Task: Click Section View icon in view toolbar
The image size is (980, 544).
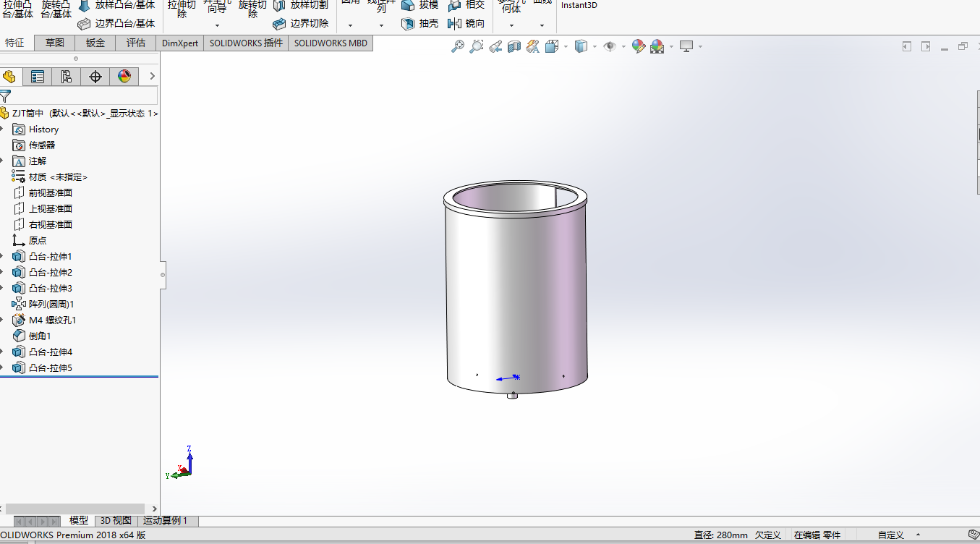Action: 514,46
